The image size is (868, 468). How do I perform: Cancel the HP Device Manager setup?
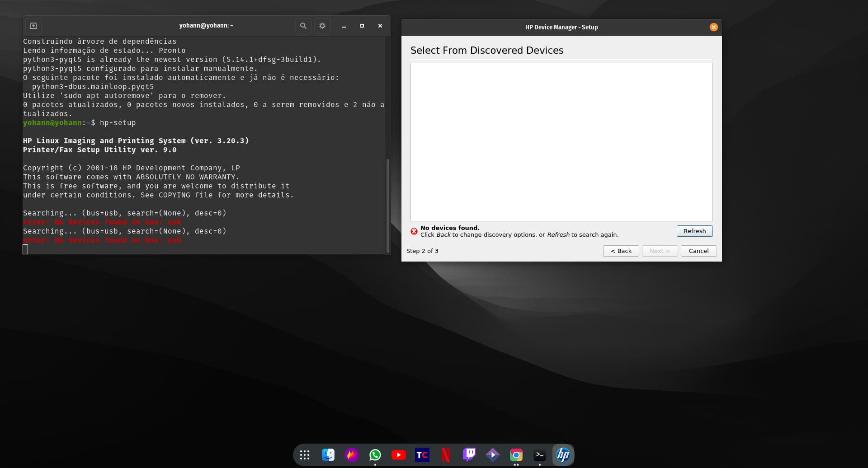(698, 251)
